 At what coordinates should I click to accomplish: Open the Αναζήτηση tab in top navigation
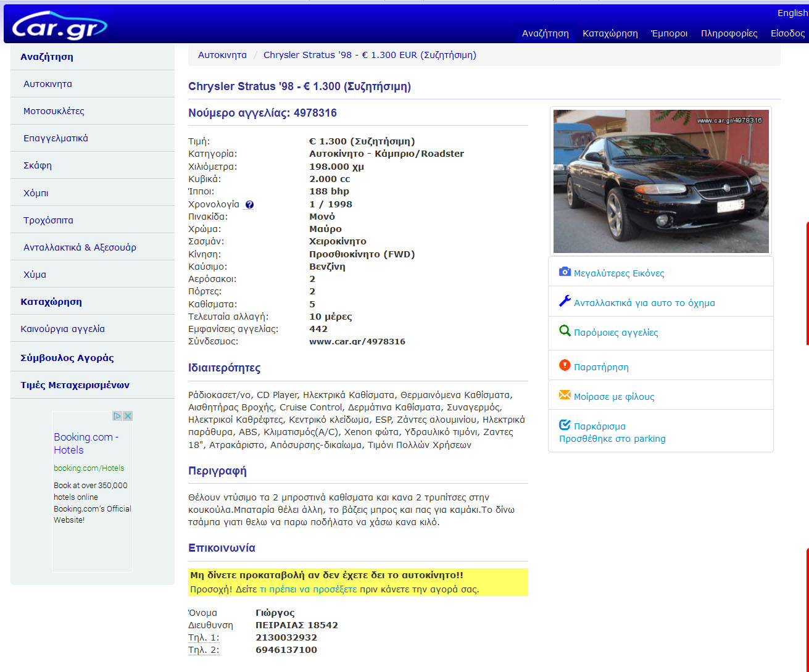(x=545, y=33)
